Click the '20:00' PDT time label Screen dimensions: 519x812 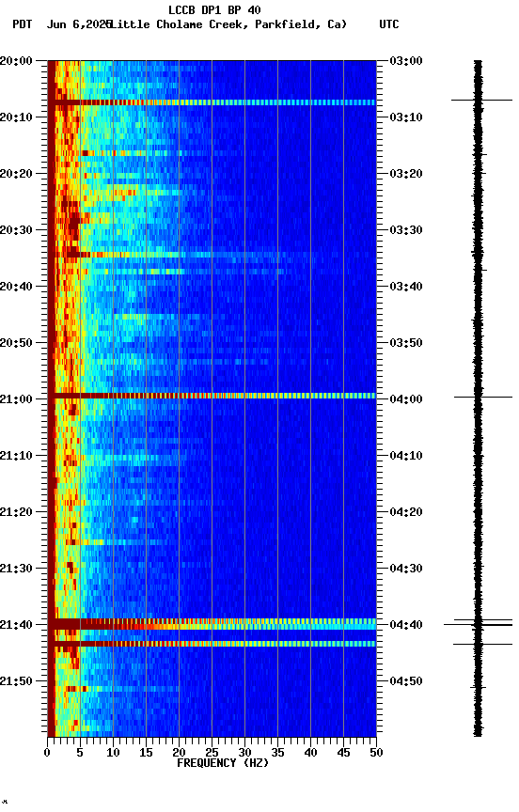tap(16, 61)
